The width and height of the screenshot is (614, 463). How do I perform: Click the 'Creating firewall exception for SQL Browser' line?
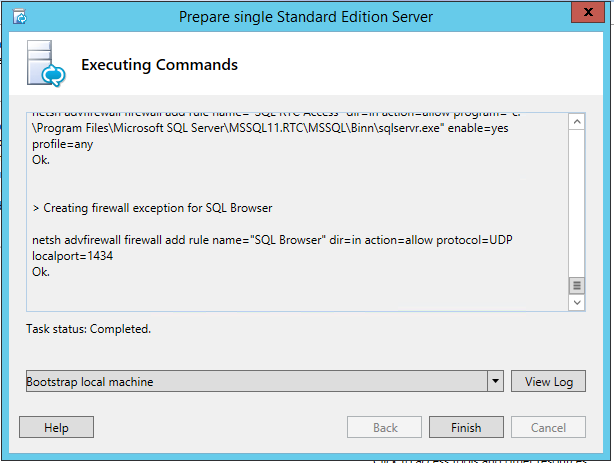[x=152, y=208]
